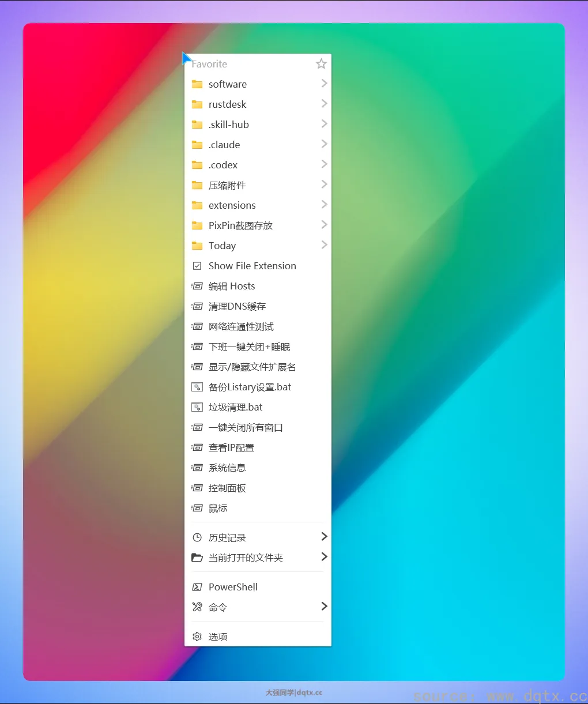Run the 网络连通性测试 command
Image resolution: width=588 pixels, height=704 pixels.
[241, 326]
